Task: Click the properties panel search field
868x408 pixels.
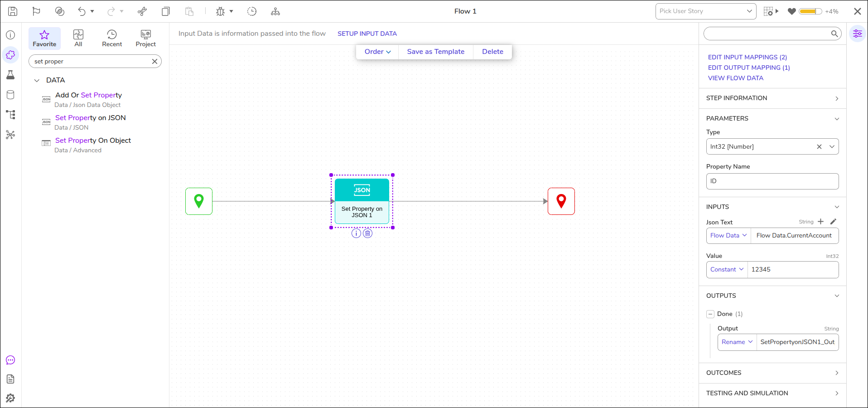Action: tap(772, 34)
